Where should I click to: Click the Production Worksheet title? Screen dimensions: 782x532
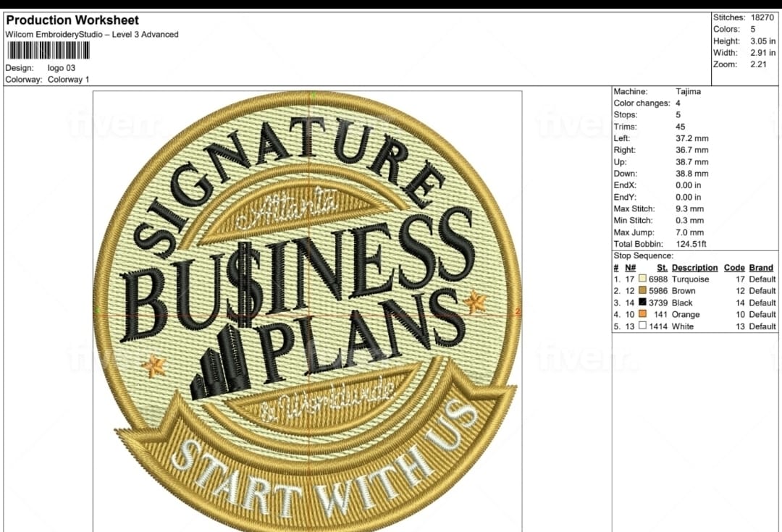point(72,20)
